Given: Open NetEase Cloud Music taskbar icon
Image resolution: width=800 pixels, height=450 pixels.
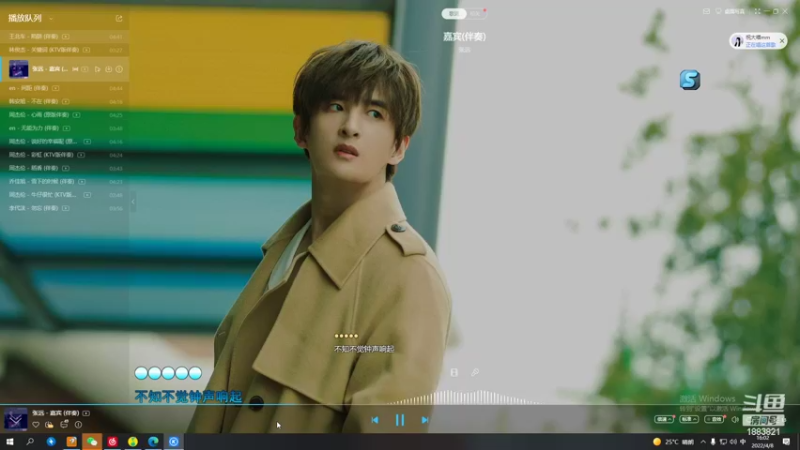Looking at the screenshot, I should click(112, 442).
